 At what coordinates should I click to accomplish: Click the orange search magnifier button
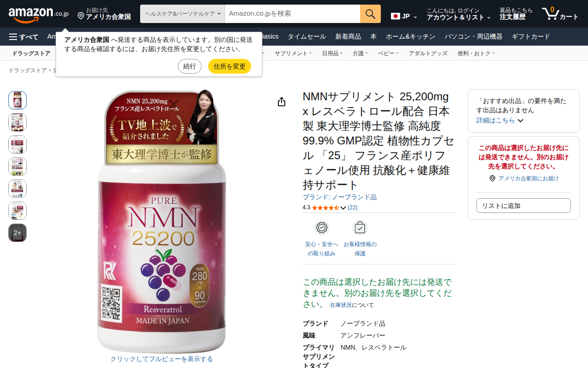coord(370,14)
